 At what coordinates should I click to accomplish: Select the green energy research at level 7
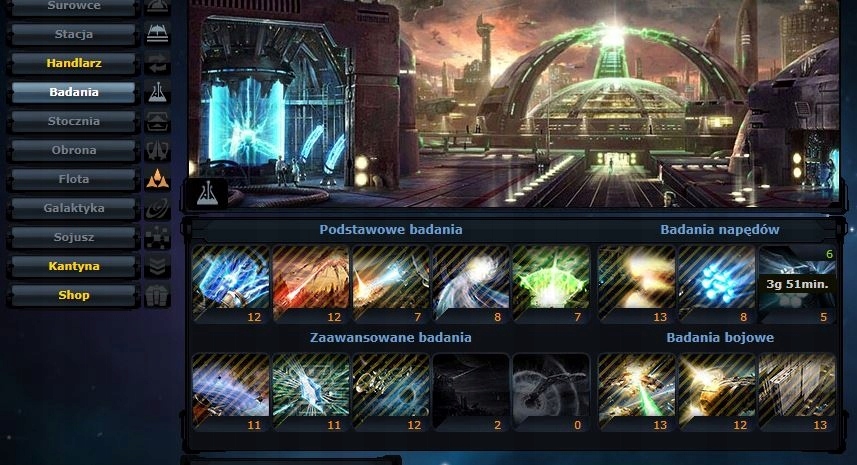(551, 284)
